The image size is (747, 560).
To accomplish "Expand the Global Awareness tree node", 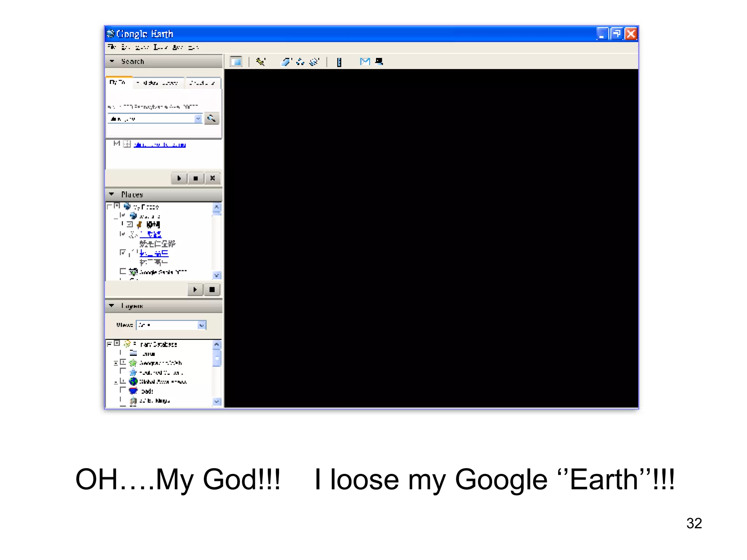I will pyautogui.click(x=116, y=382).
